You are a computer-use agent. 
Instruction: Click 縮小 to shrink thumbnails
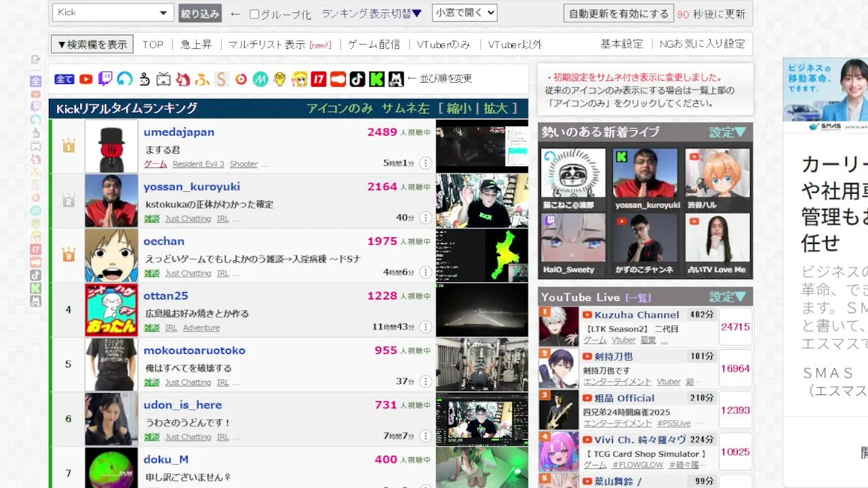point(460,108)
